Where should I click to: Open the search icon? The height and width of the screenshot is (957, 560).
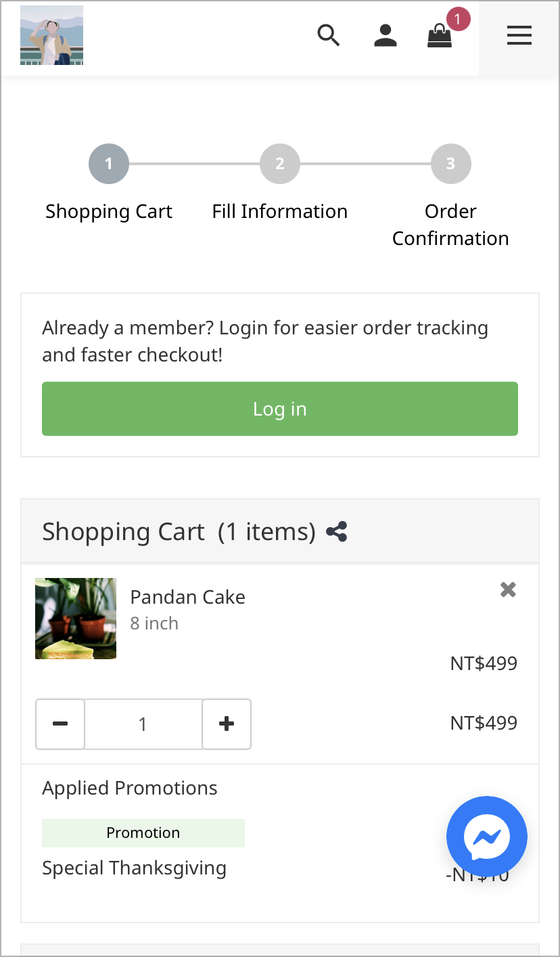coord(329,35)
